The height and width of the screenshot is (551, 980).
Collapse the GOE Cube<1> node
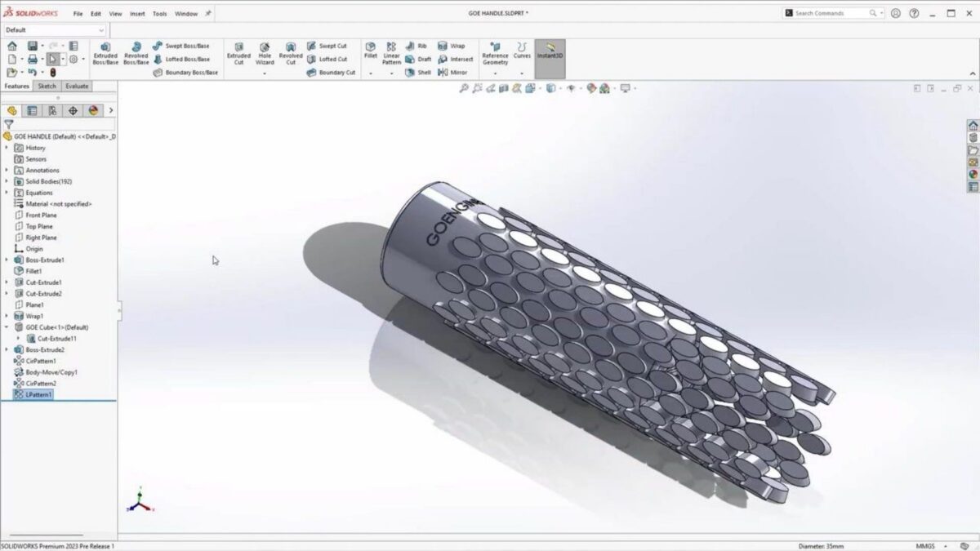(x=7, y=327)
